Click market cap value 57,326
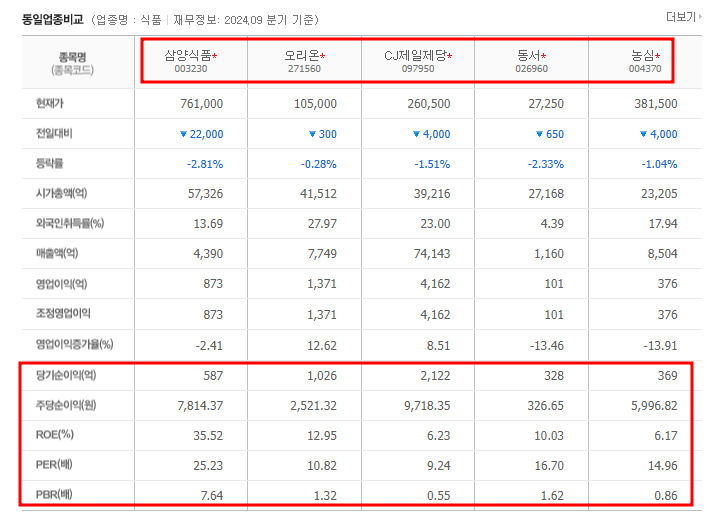 (206, 194)
